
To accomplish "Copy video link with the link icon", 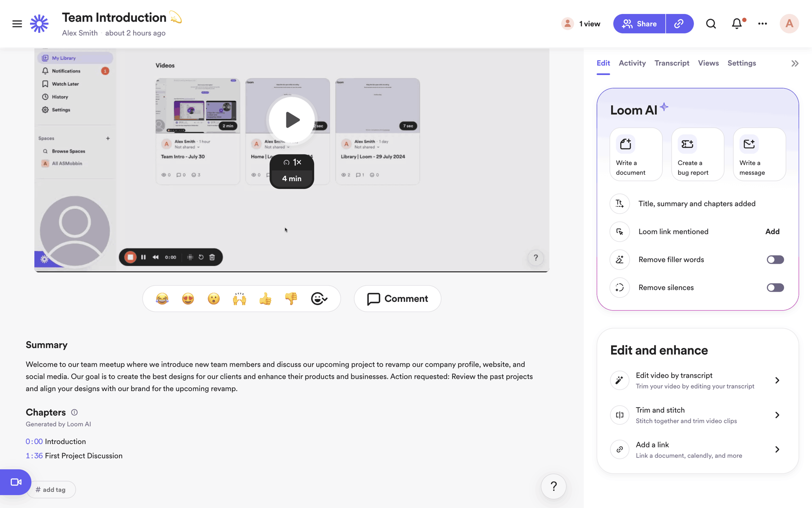I will (679, 24).
